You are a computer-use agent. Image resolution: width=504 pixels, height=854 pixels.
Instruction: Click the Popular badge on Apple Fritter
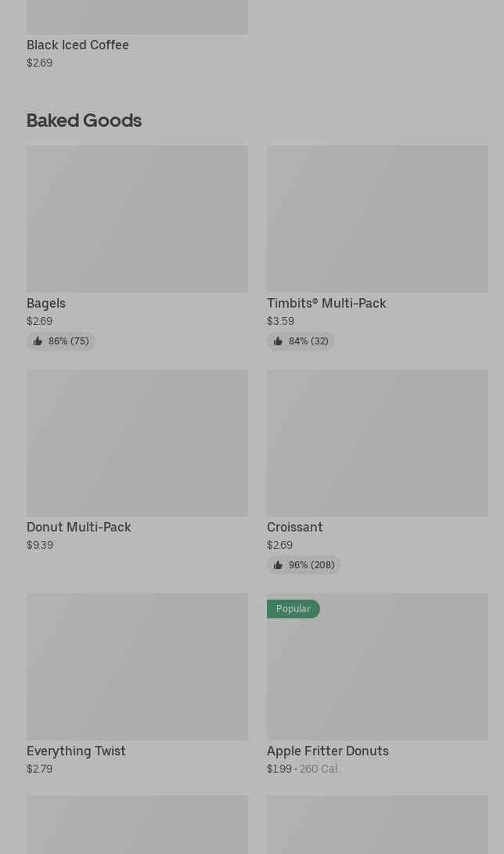point(293,609)
